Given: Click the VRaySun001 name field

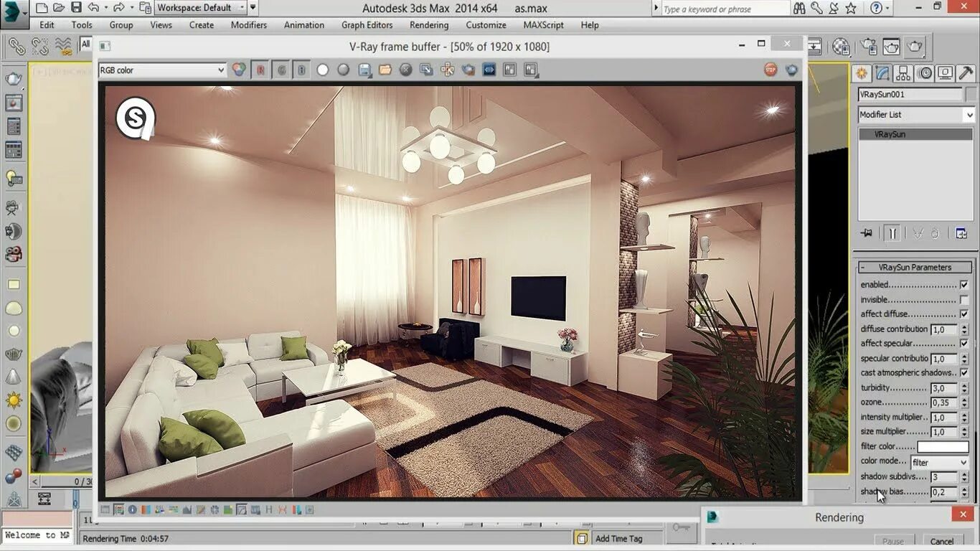Looking at the screenshot, I should (910, 95).
